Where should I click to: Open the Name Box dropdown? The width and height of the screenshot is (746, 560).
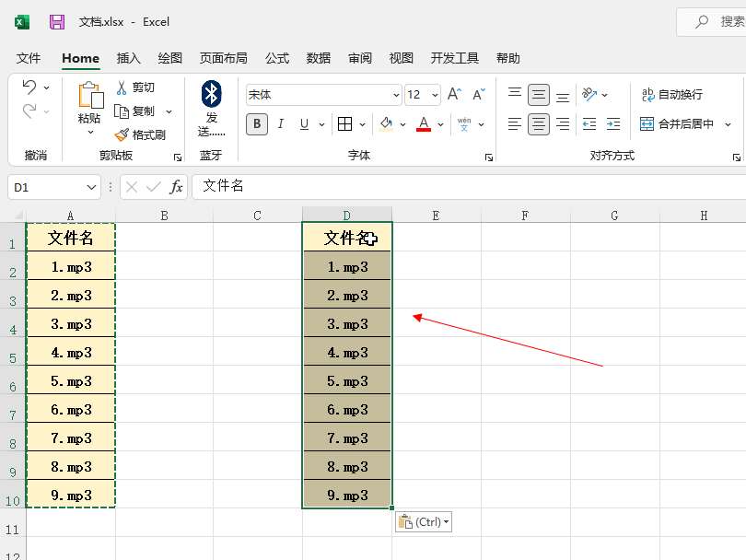[x=91, y=188]
